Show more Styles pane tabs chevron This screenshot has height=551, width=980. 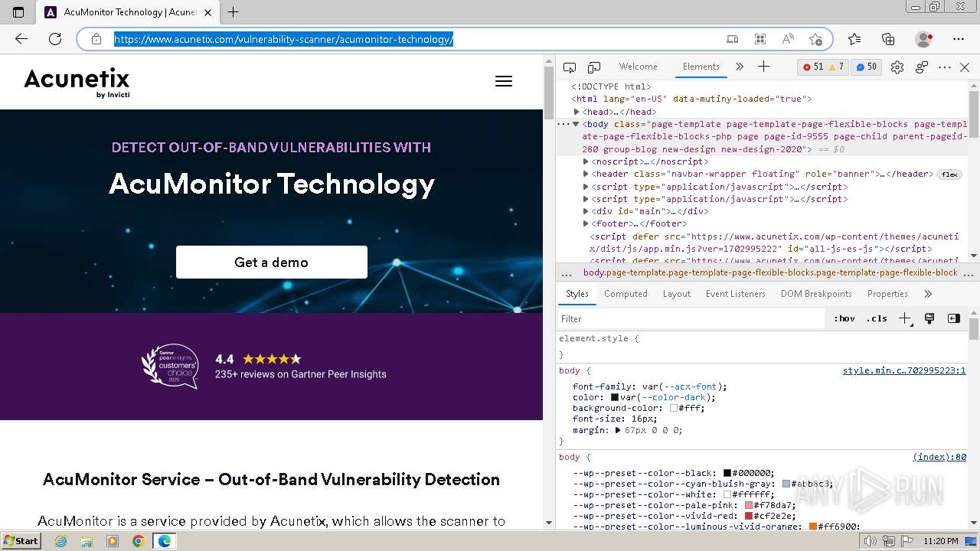tap(928, 294)
